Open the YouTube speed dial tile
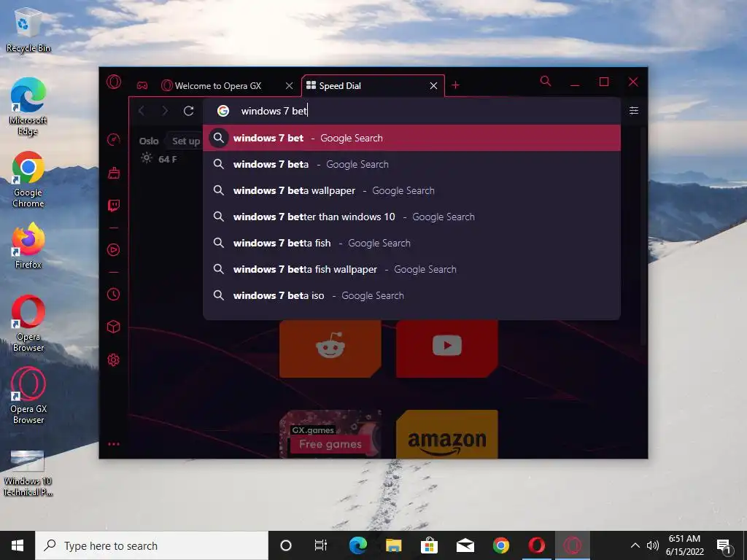 (x=447, y=349)
